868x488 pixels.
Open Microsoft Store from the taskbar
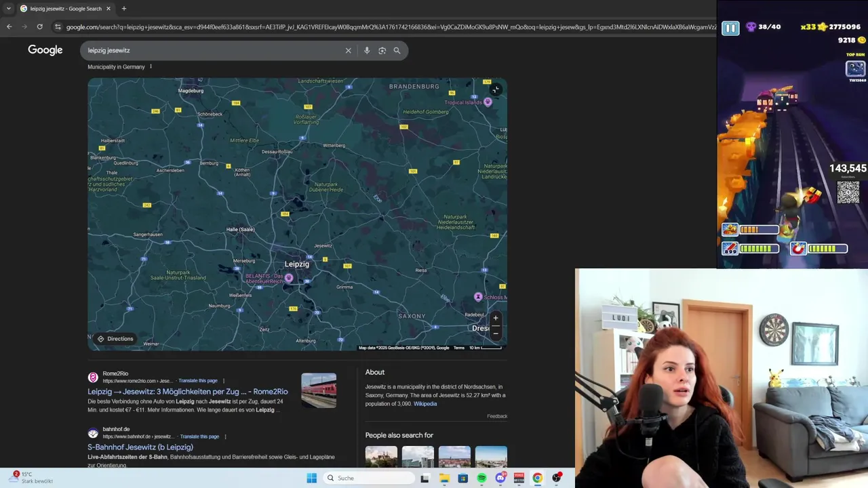463,478
